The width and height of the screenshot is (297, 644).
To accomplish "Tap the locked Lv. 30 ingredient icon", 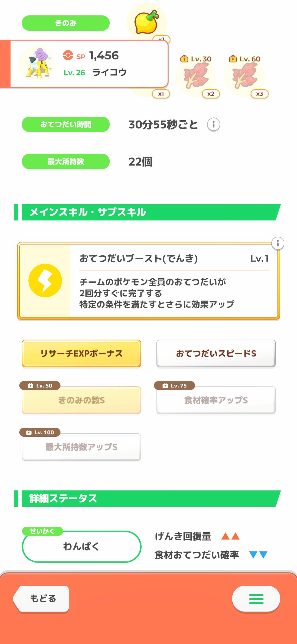I will pyautogui.click(x=196, y=76).
